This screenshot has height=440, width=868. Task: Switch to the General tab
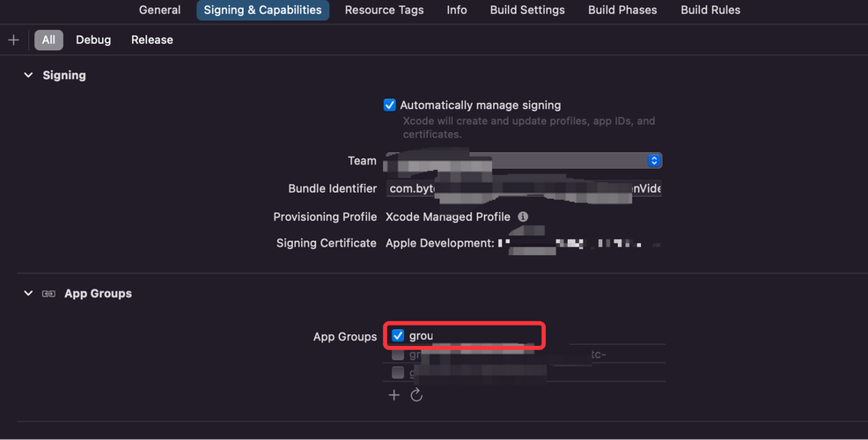(x=159, y=10)
